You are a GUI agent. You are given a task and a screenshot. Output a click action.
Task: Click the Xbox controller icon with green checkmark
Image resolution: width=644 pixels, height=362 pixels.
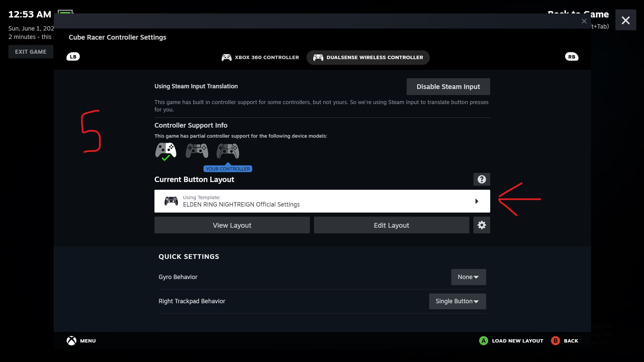pyautogui.click(x=166, y=151)
